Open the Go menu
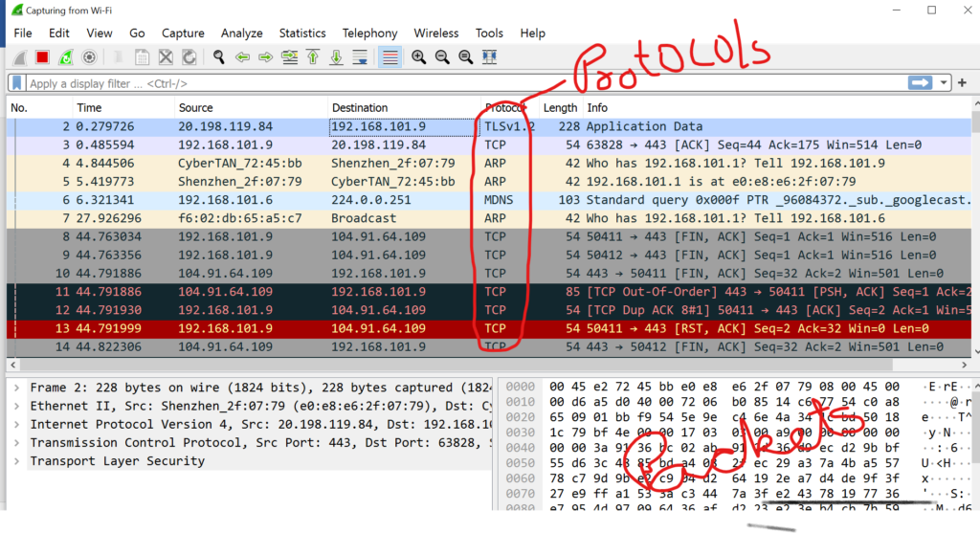980x533 pixels. (137, 33)
